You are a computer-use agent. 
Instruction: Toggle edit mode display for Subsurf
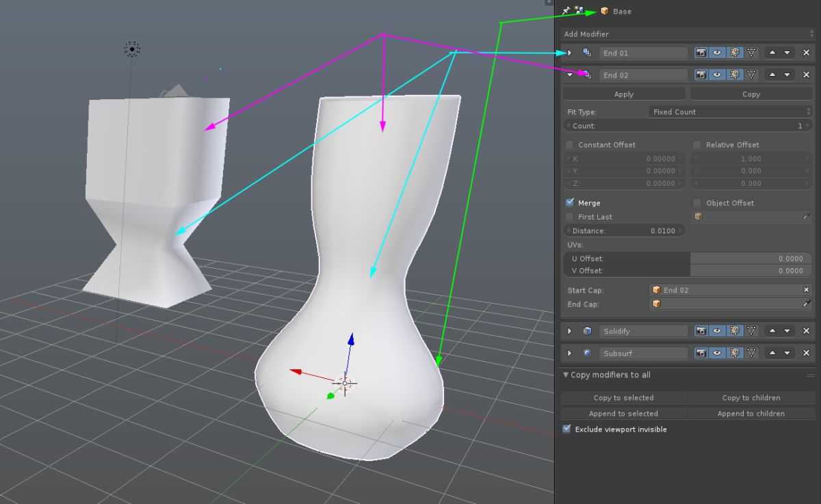(734, 354)
